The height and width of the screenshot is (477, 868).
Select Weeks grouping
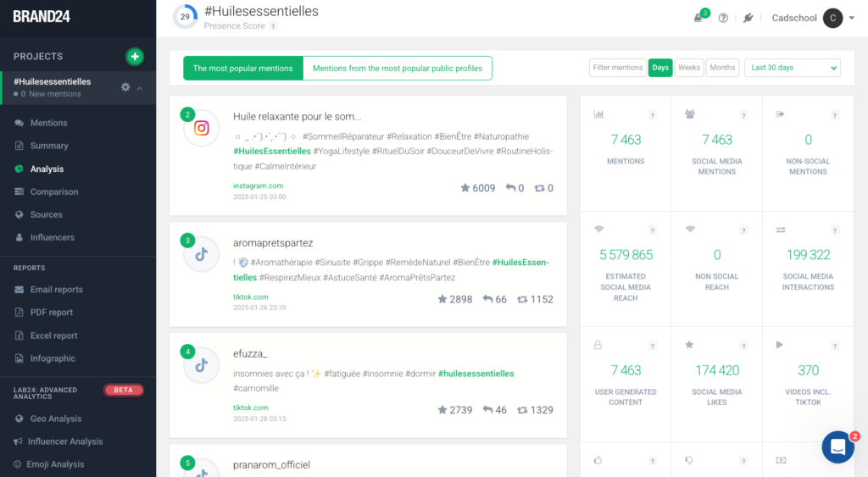click(689, 68)
